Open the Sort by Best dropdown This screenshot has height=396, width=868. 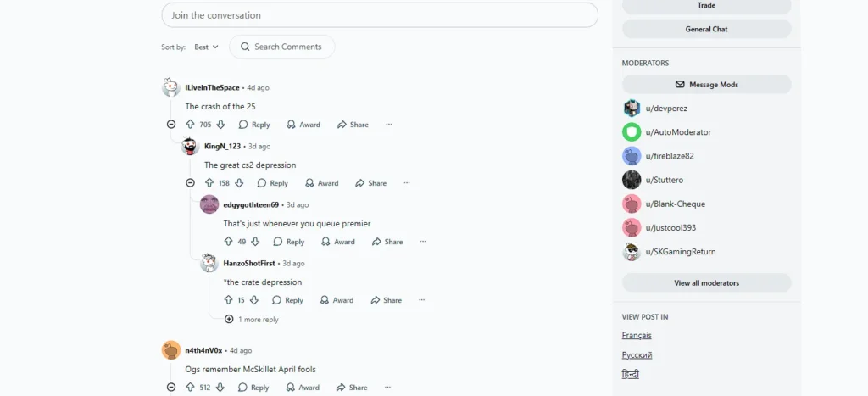pos(207,47)
